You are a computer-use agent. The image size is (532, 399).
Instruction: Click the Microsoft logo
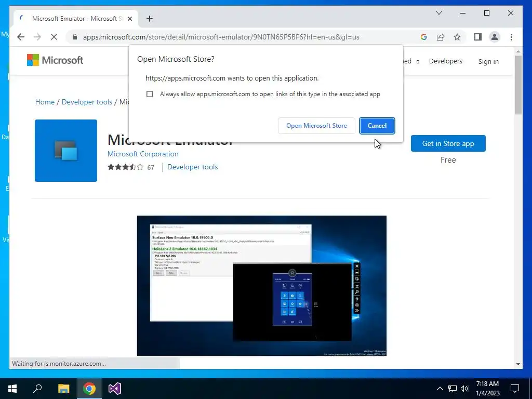(55, 60)
